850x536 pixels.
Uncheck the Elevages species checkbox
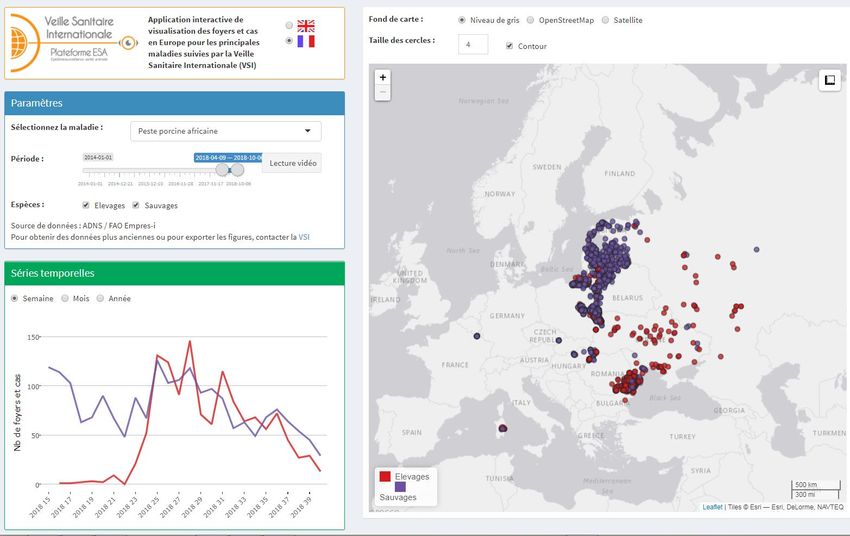click(x=86, y=205)
